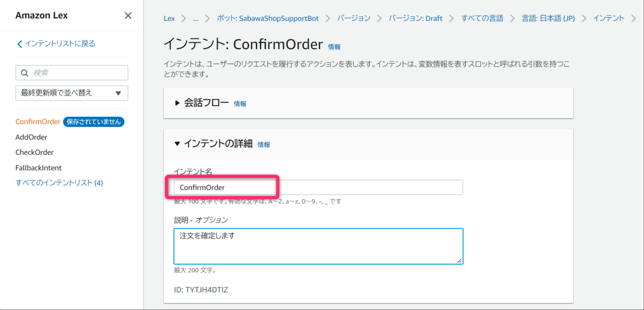Click the 検索 search field

pos(72,73)
